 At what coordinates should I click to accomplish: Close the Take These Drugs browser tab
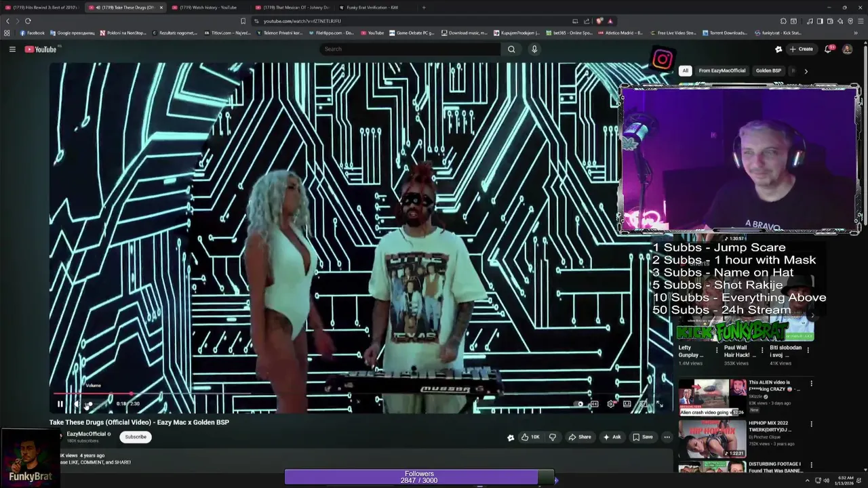point(161,7)
